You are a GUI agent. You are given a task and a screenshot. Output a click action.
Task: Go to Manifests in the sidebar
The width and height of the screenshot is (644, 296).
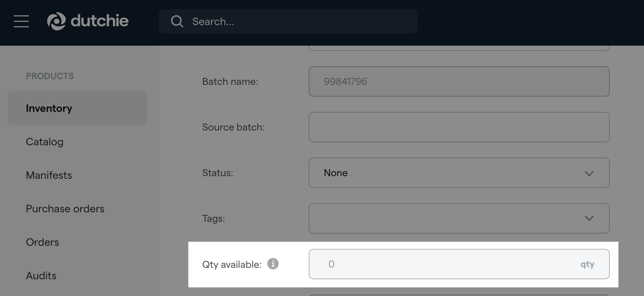(49, 175)
